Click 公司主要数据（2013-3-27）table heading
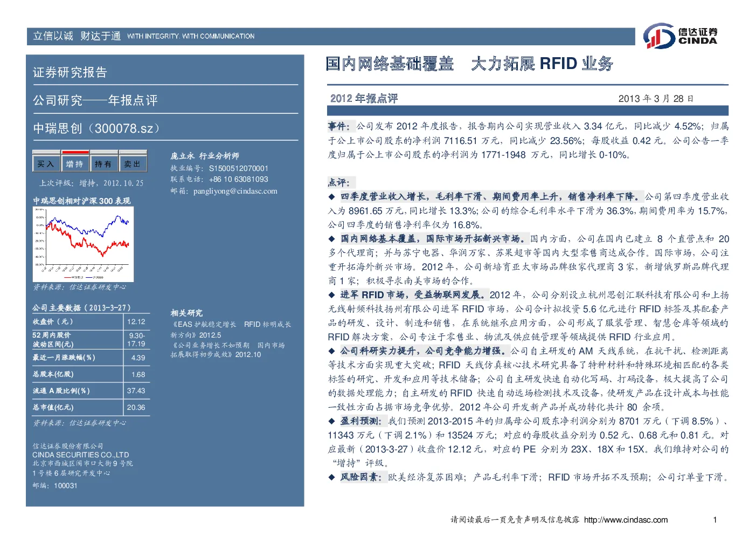Image resolution: width=756 pixels, height=535 pixels. pos(82,308)
